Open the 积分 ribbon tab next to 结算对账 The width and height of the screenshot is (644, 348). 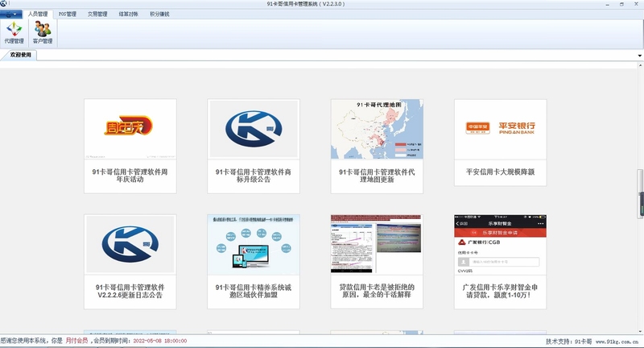coord(159,14)
